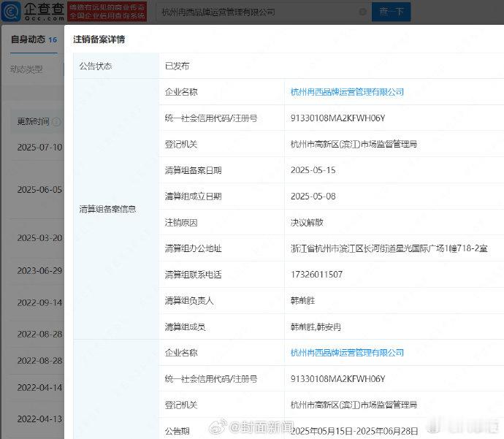Open the 自身动态 tab
This screenshot has height=439, width=504.
pyautogui.click(x=34, y=40)
